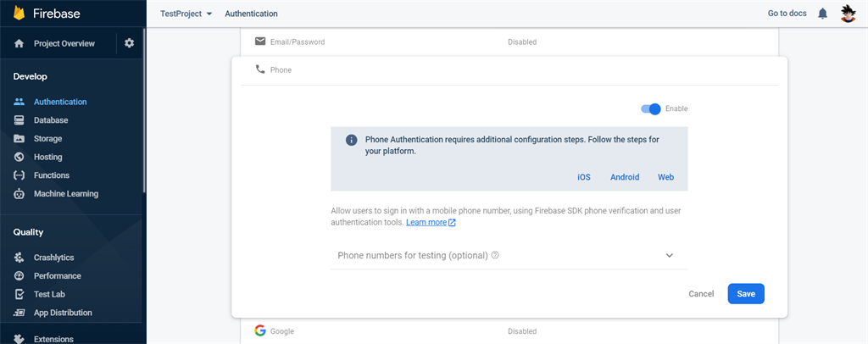The image size is (868, 344).
Task: Open the iOS setup steps link
Action: pos(584,177)
